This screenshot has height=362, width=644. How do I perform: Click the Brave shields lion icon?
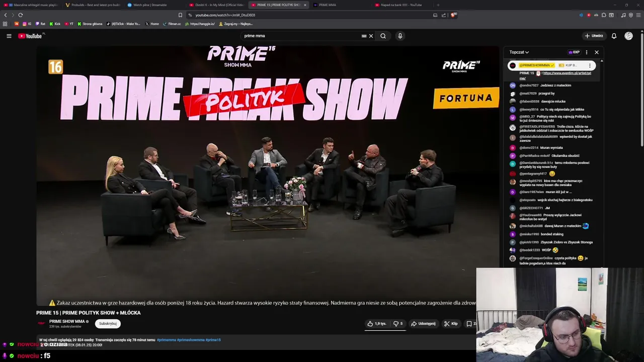453,15
